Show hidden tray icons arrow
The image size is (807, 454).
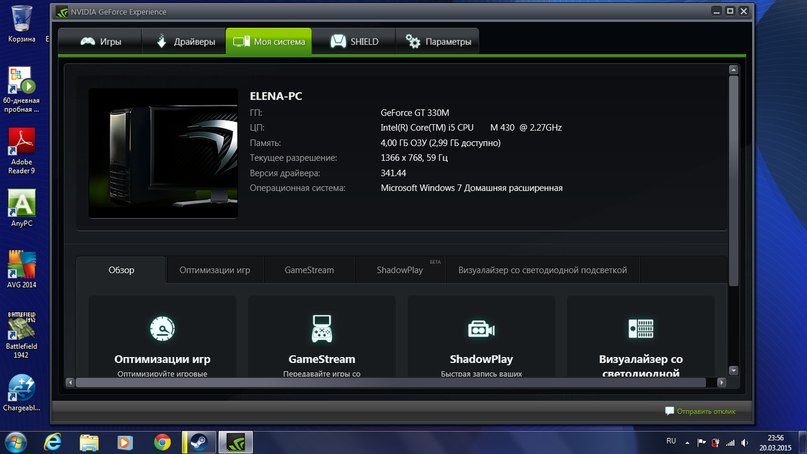(x=687, y=442)
